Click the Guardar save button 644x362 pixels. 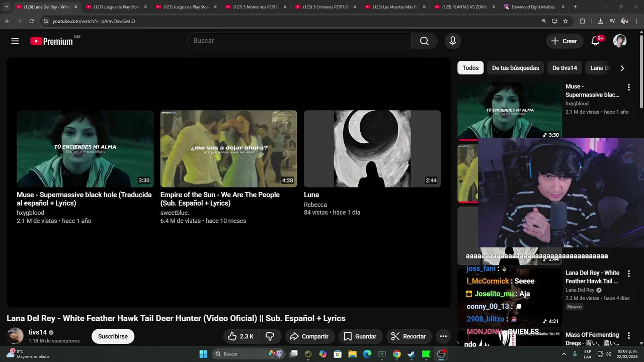(x=360, y=336)
